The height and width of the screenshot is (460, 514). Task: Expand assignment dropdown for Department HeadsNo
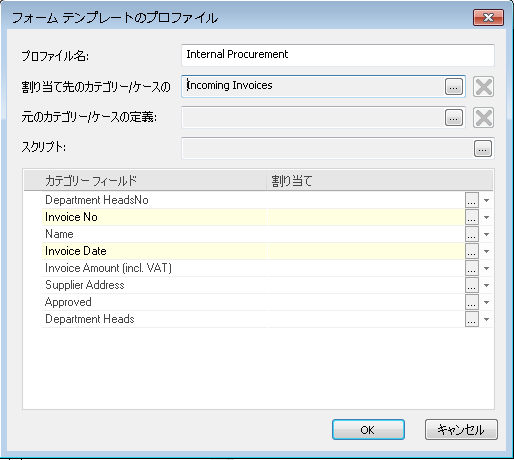point(486,200)
